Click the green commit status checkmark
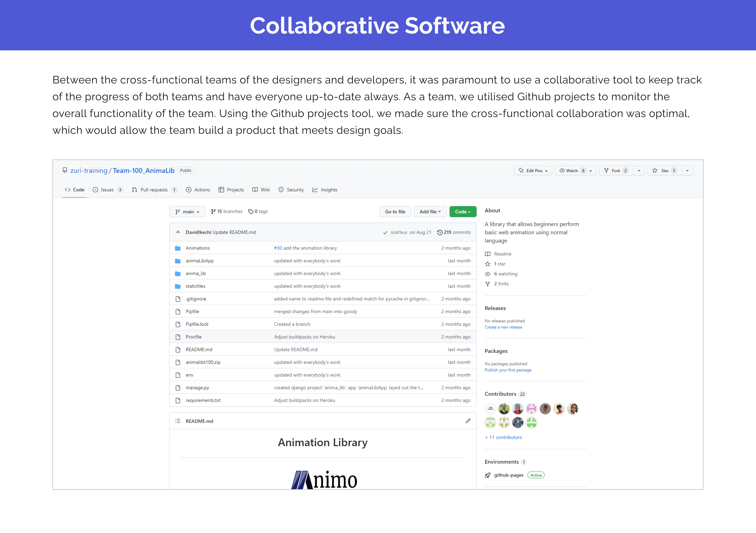This screenshot has width=756, height=533. coord(385,233)
